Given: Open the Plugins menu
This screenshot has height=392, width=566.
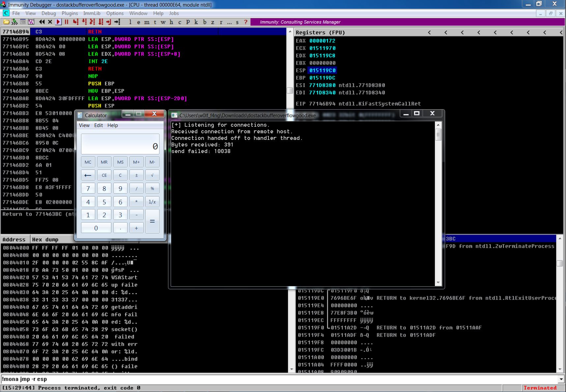Looking at the screenshot, I should click(70, 13).
